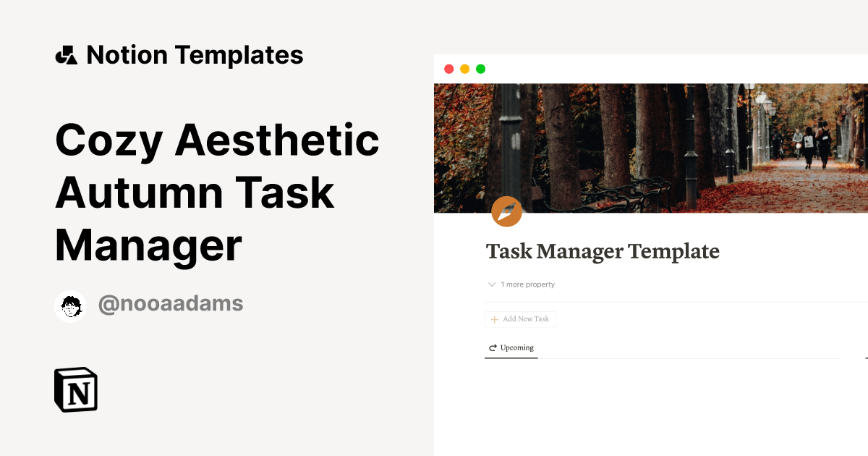Image resolution: width=868 pixels, height=456 pixels.
Task: Click the chevron before 1 more property
Action: 491,284
